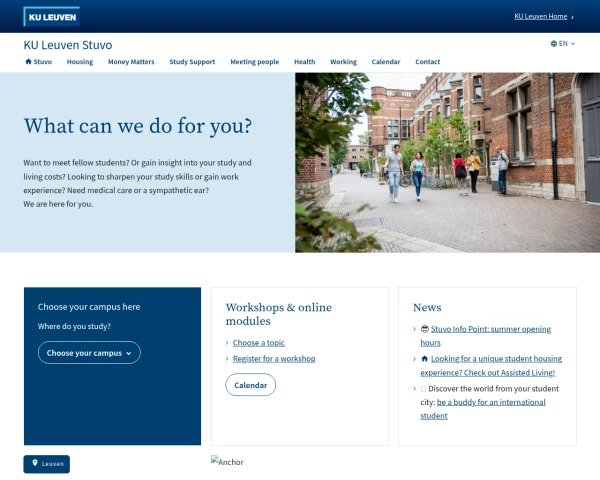Click the 'What can we do for you?' heading
Image resolution: width=600 pixels, height=480 pixels.
click(138, 126)
